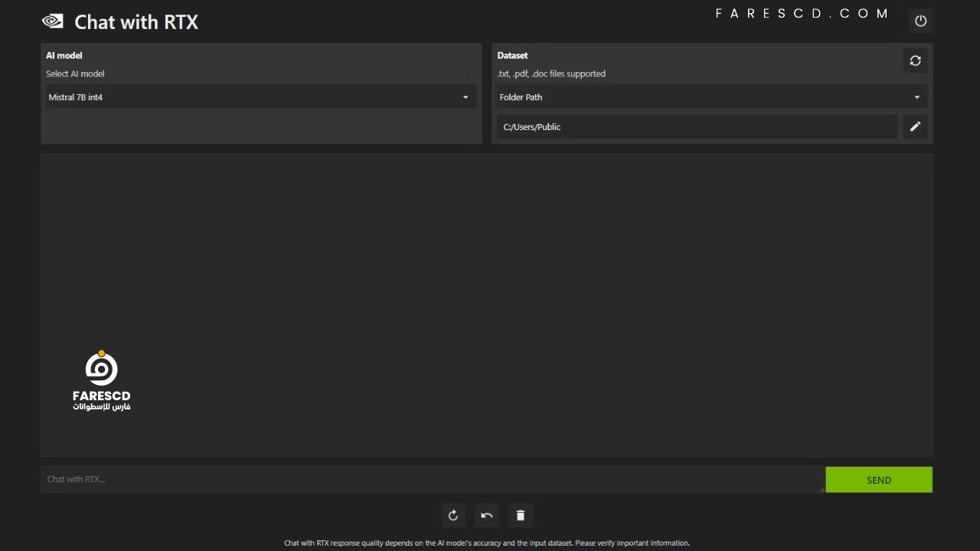Retry the last response with the regenerate icon
Viewport: 980px width, 551px height.
[453, 515]
